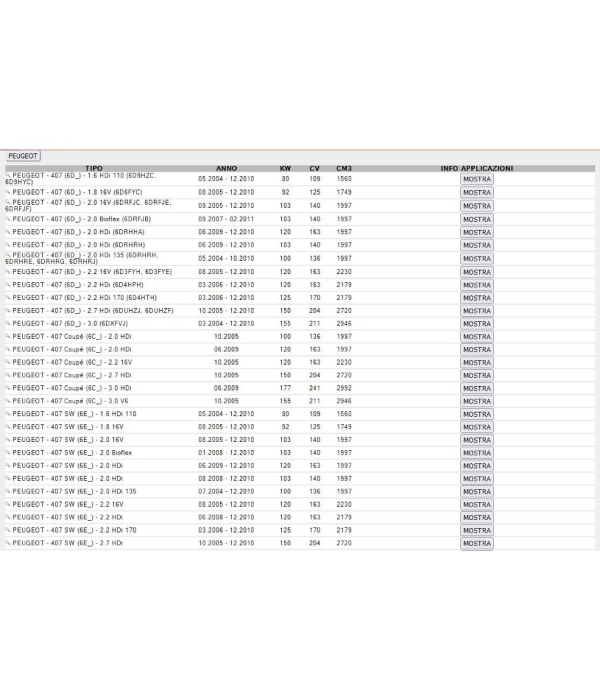Screen dimensions: 600x700
Task: Click the '241' CV value
Action: [315, 389]
